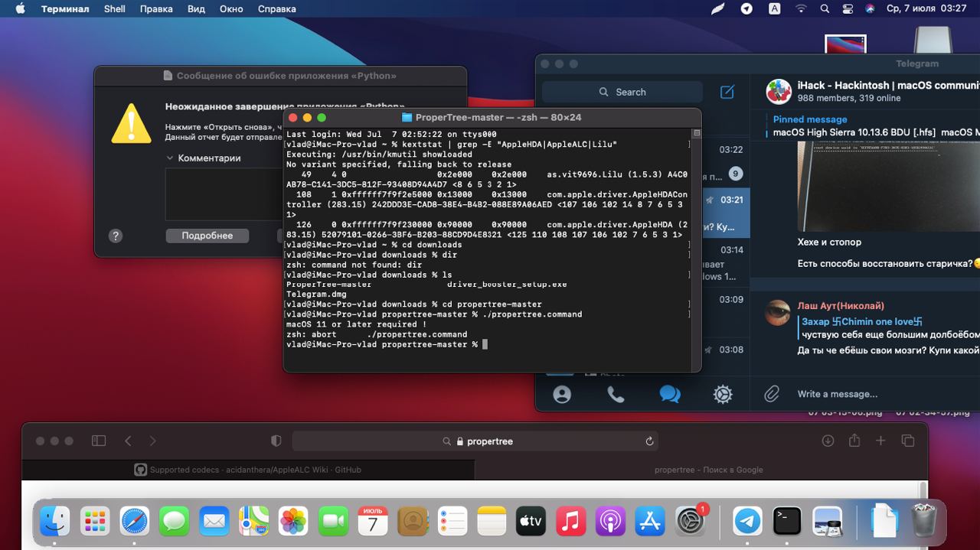Click sender name Лаш Аут(Николай)
Image resolution: width=980 pixels, height=550 pixels.
pos(841,306)
